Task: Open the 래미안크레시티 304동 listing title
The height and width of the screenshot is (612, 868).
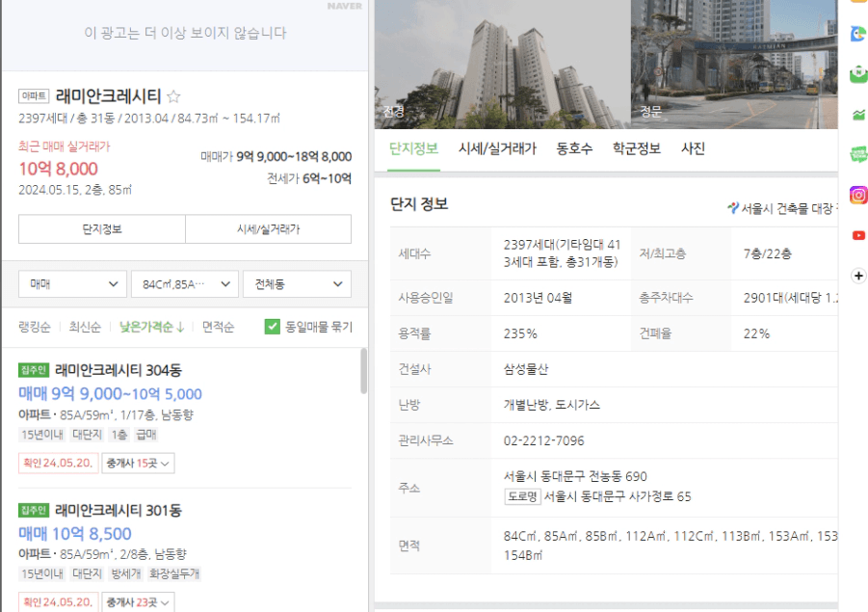Action: click(x=118, y=370)
